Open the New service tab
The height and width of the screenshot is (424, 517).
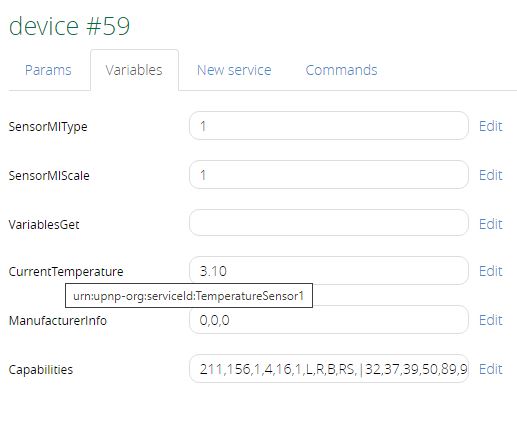pos(234,70)
